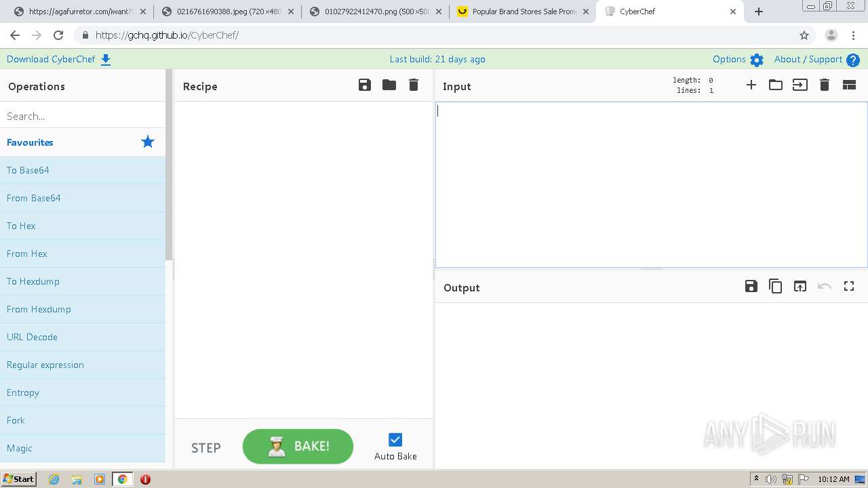The height and width of the screenshot is (488, 868).
Task: Open File Explorer from taskbar
Action: 77,479
